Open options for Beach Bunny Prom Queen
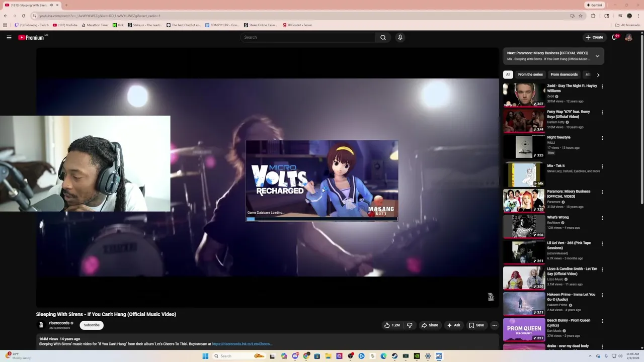Screen dimensions: 644x362 coord(602,321)
